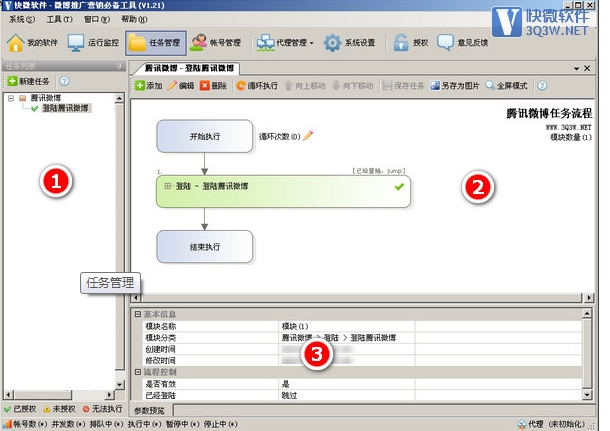The image size is (610, 431).
Task: Click task tree scrollbar up arrow
Action: pos(119,98)
